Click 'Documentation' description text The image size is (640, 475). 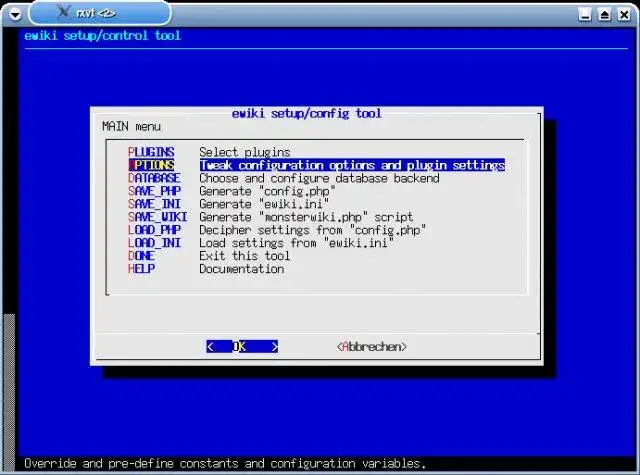coord(241,269)
